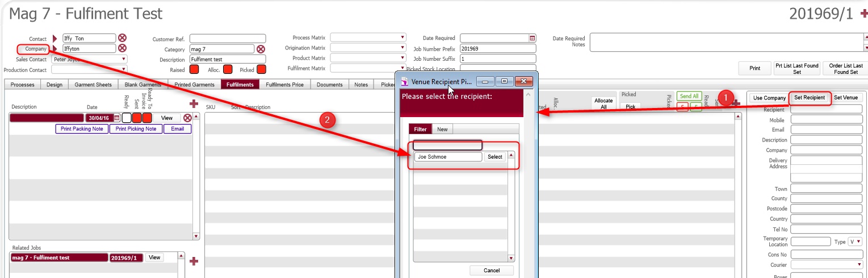Switch to the Garment Sheets tab
Image resolution: width=868 pixels, height=278 pixels.
coord(93,85)
